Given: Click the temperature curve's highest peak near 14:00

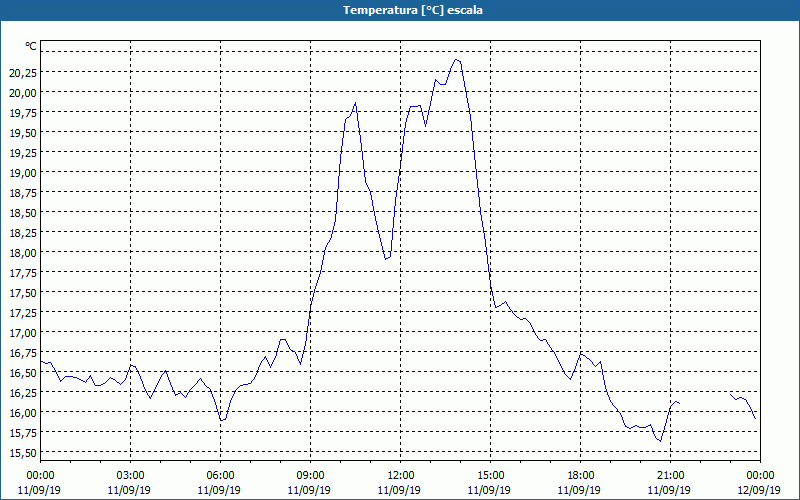Looking at the screenshot, I should (456, 60).
